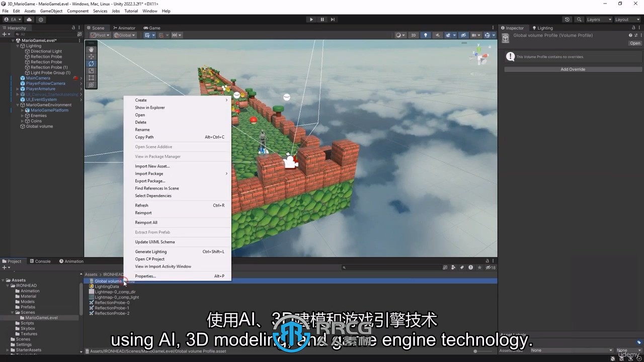The image size is (644, 362).
Task: Toggle hidden packages visibility count
Action: coord(491,267)
